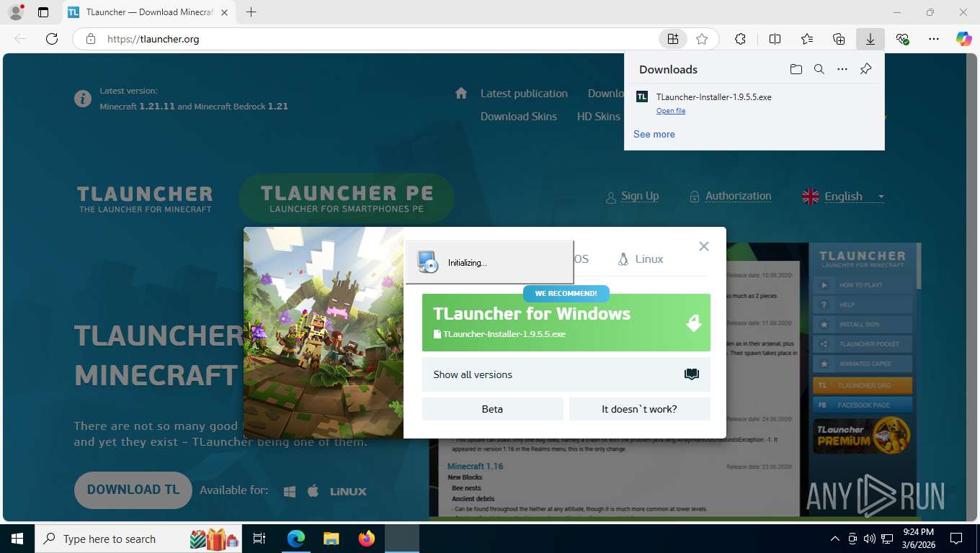Click the Windows logo beside Available for
The image size is (980, 553).
[290, 491]
